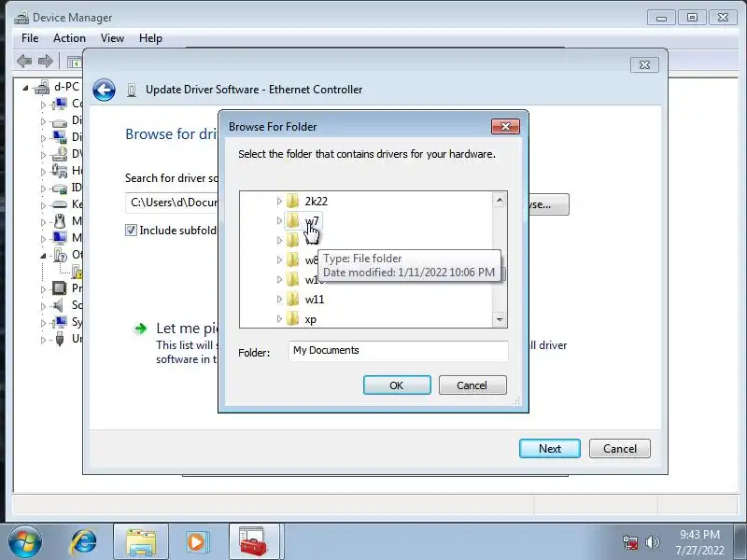This screenshot has height=560, width=747.
Task: Click the 2k22 folder icon
Action: 292,201
